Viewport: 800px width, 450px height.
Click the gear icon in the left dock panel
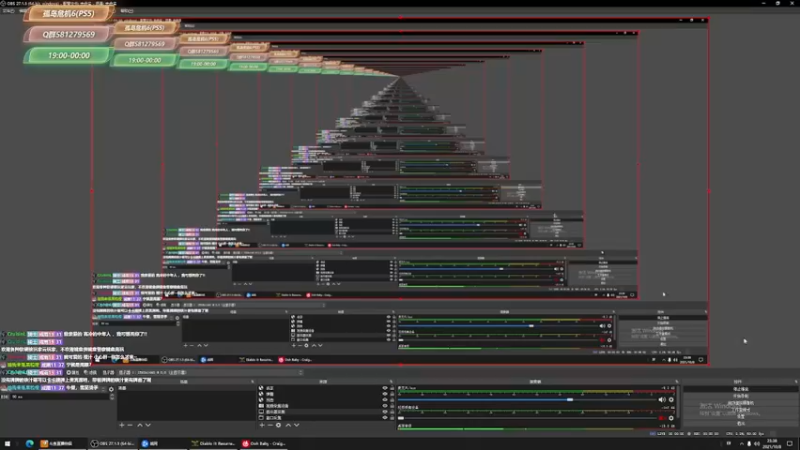point(111,389)
